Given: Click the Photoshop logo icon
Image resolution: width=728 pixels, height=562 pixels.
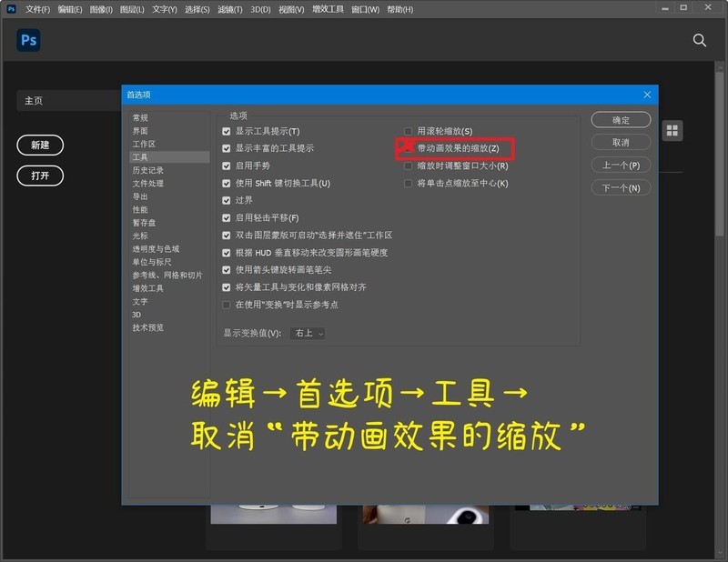Looking at the screenshot, I should [27, 40].
